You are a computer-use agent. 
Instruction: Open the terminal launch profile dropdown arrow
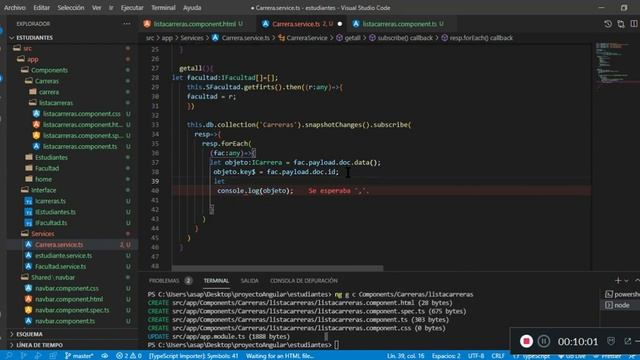click(x=626, y=280)
